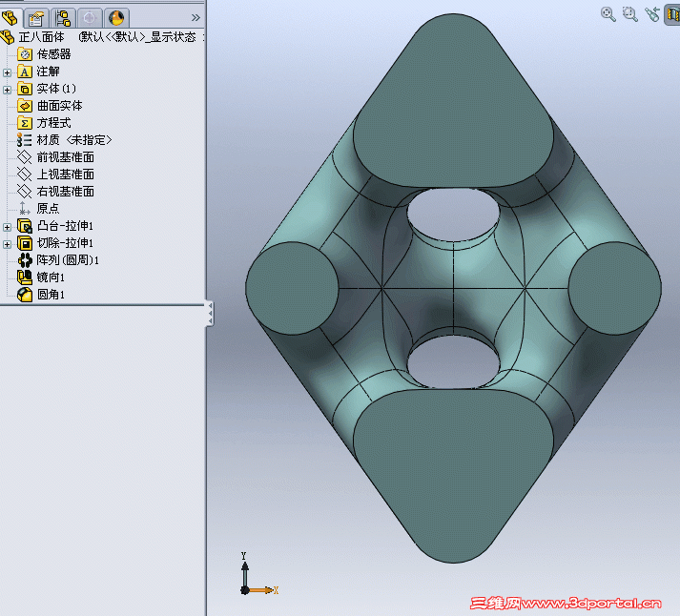Click the Previous View icon
The image size is (680, 616).
click(651, 14)
